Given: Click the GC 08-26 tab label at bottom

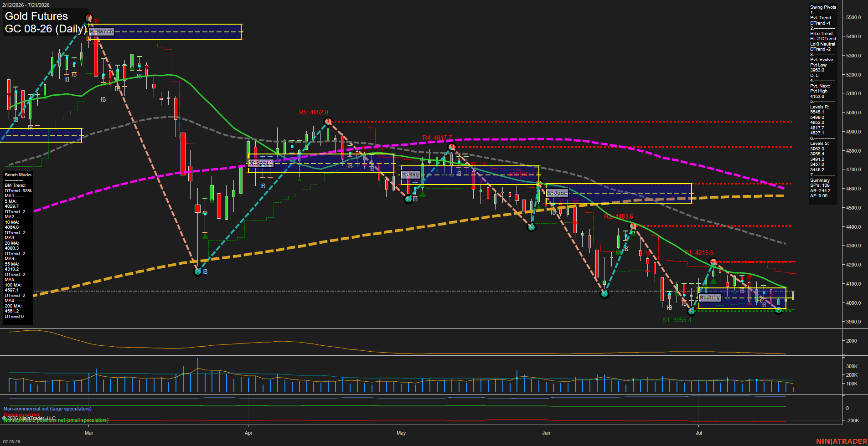Looking at the screenshot, I should pyautogui.click(x=11, y=442).
